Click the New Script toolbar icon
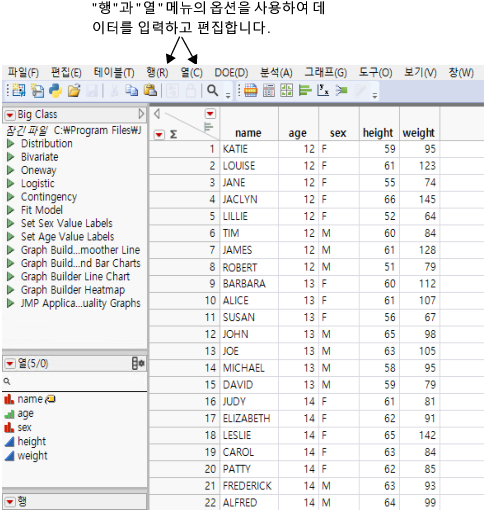The height and width of the screenshot is (512, 486). point(37,90)
